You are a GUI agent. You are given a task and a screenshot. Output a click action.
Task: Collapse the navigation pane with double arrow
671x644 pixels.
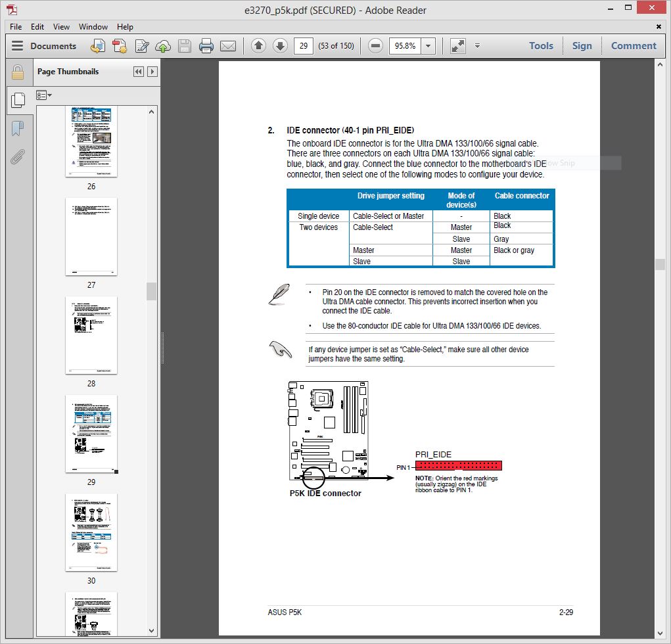[x=138, y=72]
